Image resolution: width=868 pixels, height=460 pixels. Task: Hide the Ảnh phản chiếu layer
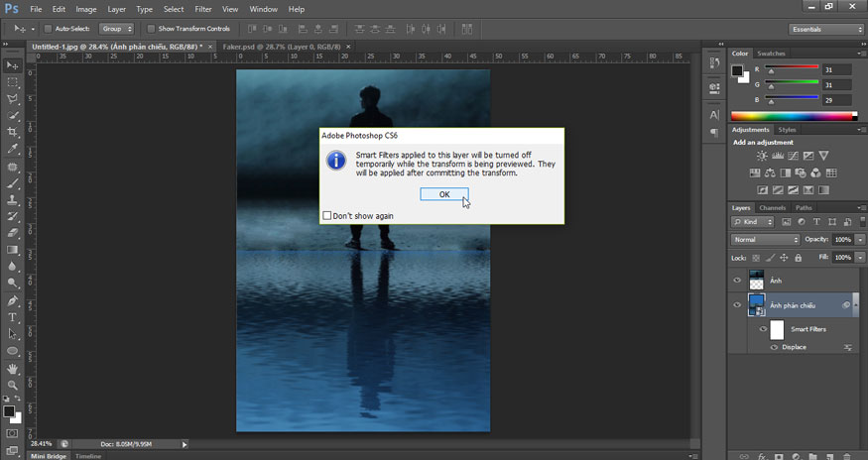coord(737,305)
